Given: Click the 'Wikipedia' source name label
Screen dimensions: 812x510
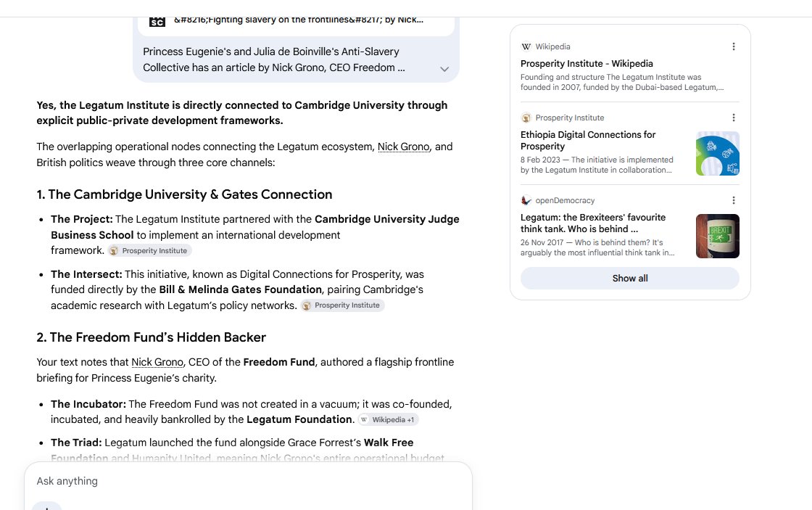Looking at the screenshot, I should pyautogui.click(x=552, y=46).
